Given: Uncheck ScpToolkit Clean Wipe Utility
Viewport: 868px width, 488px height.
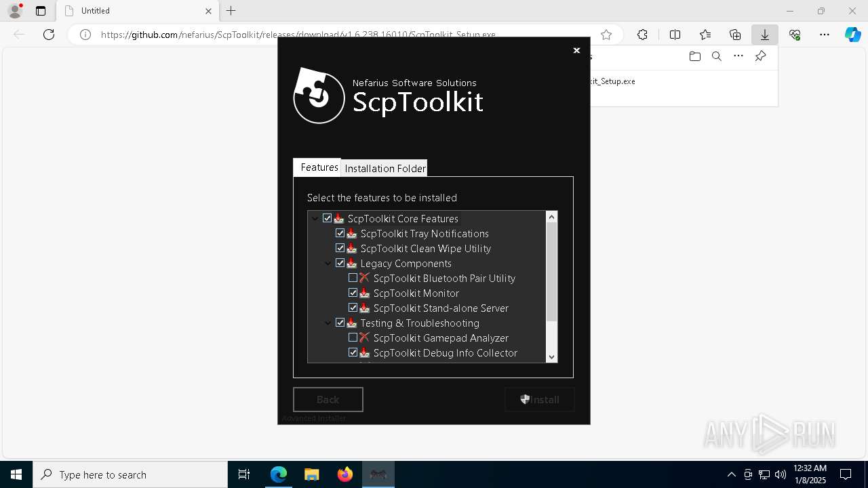Looking at the screenshot, I should (x=340, y=248).
